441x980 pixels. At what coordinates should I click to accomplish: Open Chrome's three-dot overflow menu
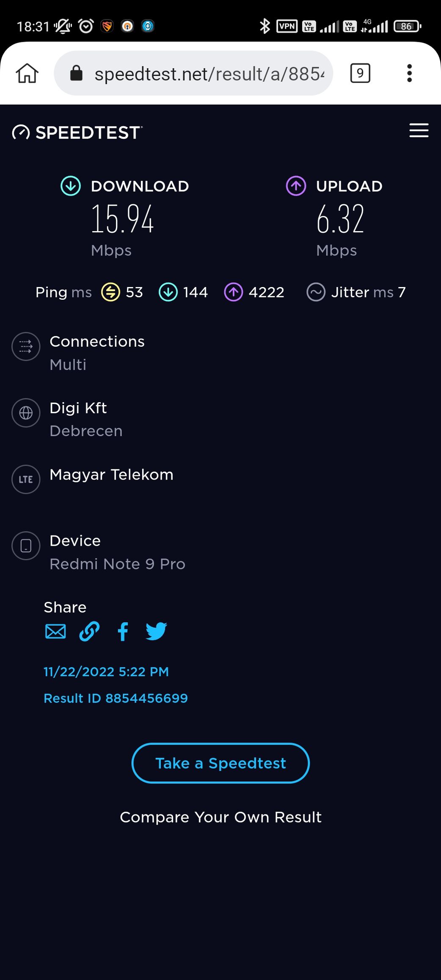409,73
